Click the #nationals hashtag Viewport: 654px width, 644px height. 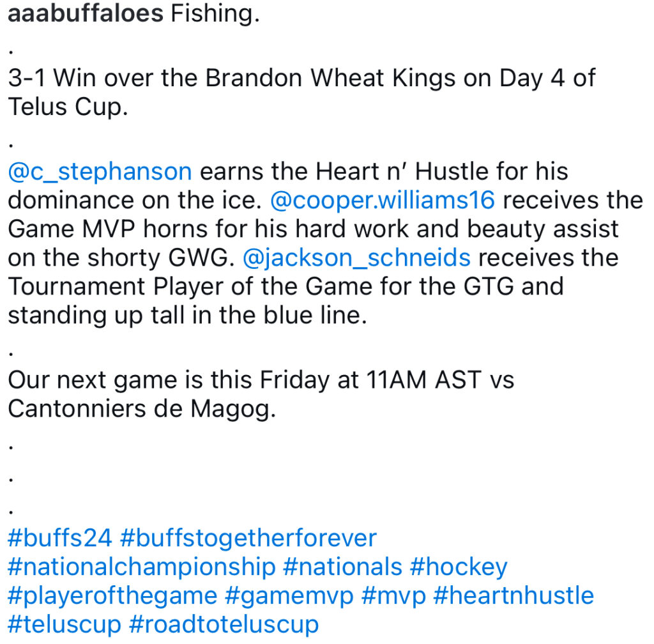[x=342, y=567]
